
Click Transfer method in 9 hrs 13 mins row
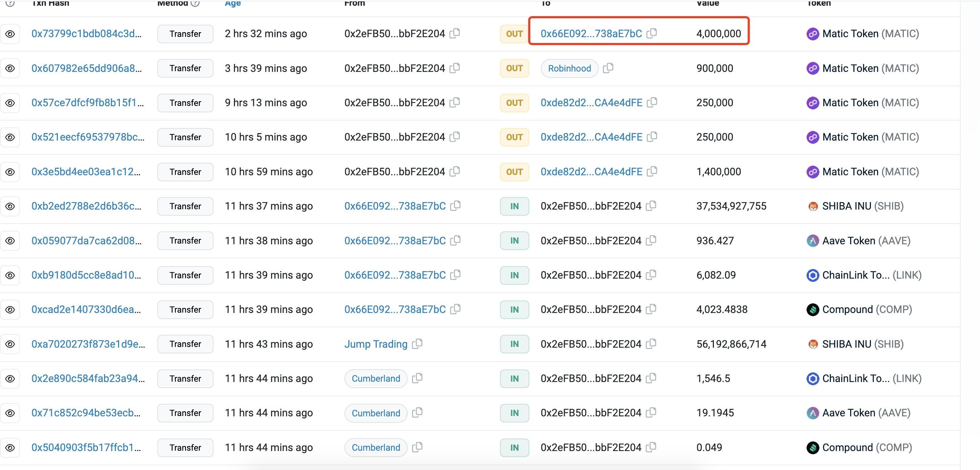tap(185, 103)
